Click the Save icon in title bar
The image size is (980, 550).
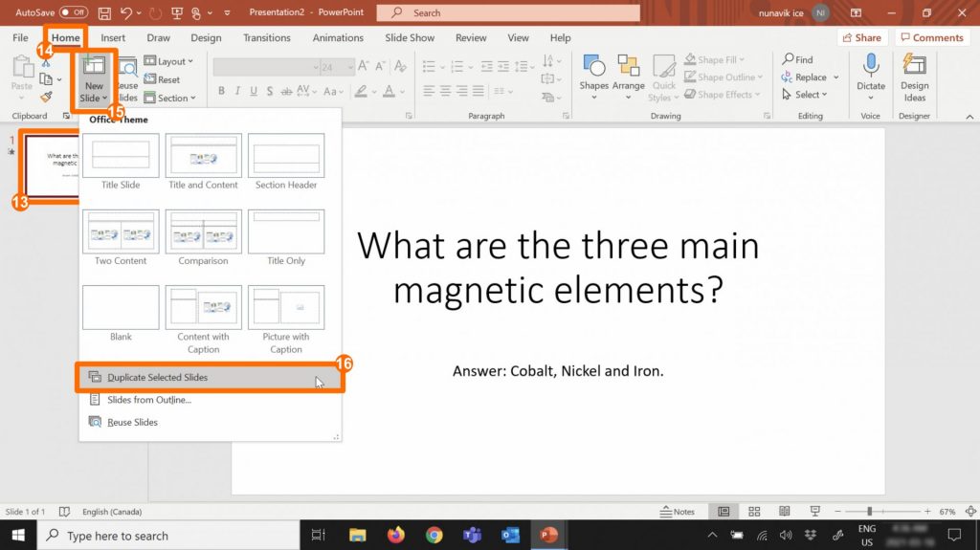[104, 12]
